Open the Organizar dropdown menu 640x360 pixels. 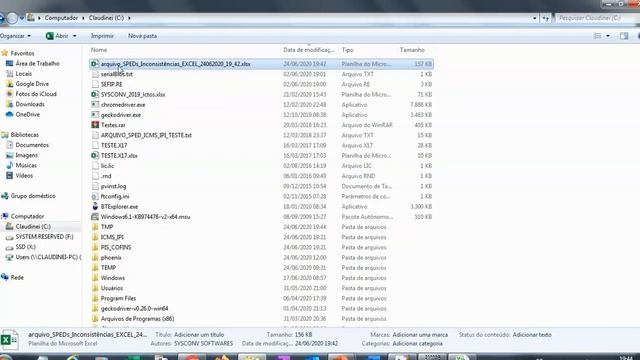(x=15, y=36)
